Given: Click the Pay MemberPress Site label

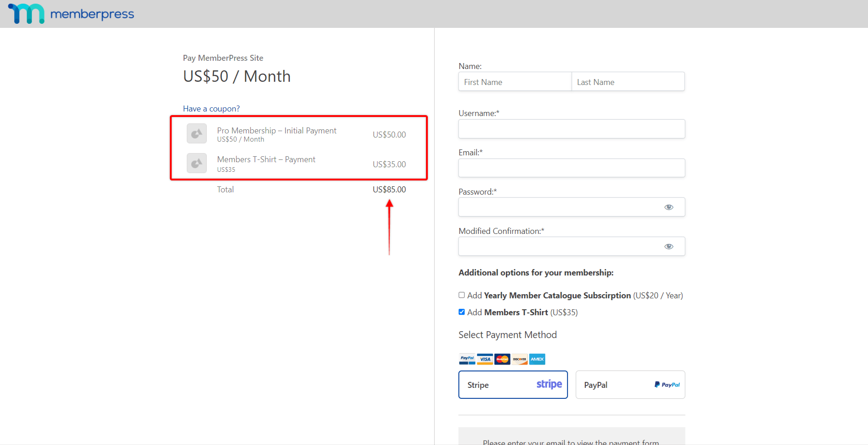Looking at the screenshot, I should click(x=223, y=58).
